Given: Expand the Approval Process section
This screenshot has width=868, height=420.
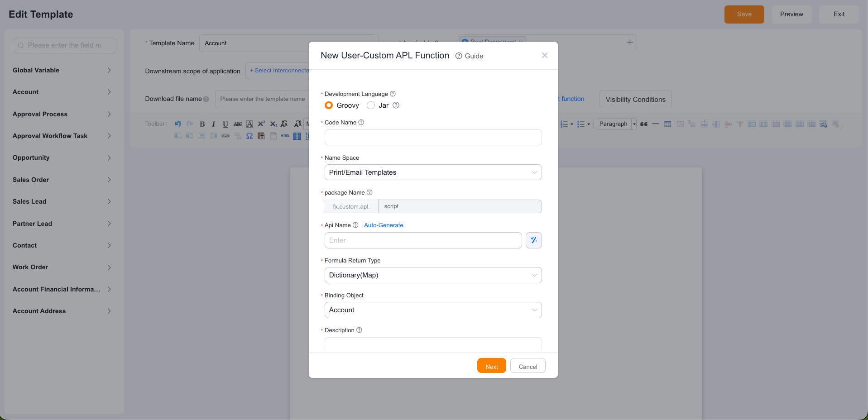Looking at the screenshot, I should point(62,114).
